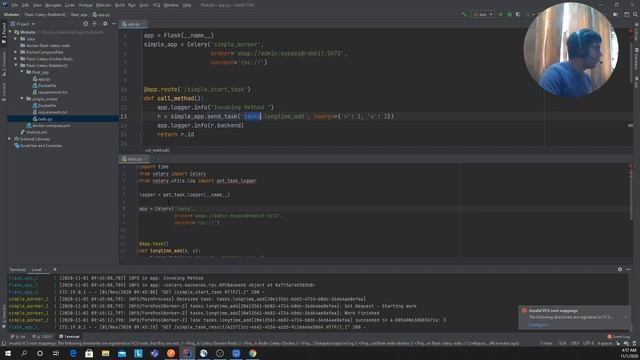Image resolution: width=640 pixels, height=360 pixels.
Task: Open Google Chrome from taskbar
Action: (253, 353)
